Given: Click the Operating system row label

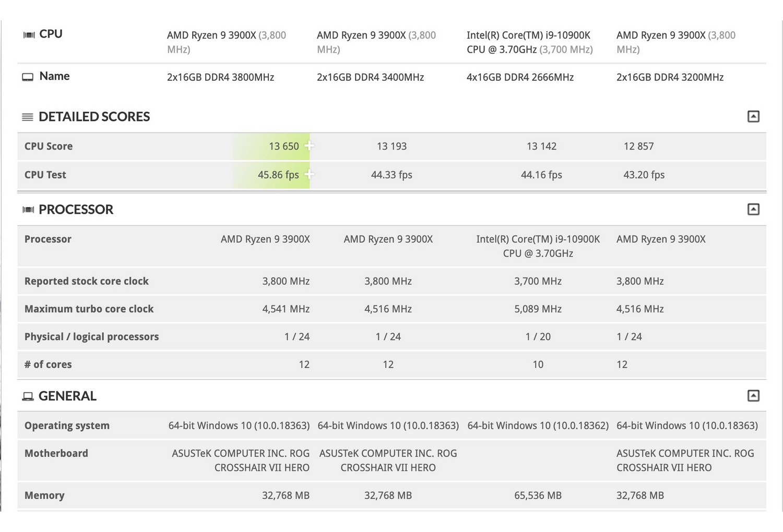Looking at the screenshot, I should pos(67,426).
